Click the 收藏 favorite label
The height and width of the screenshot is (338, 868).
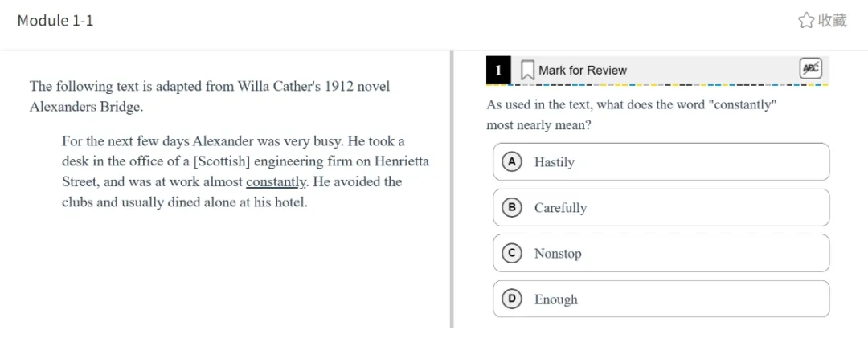click(x=833, y=21)
